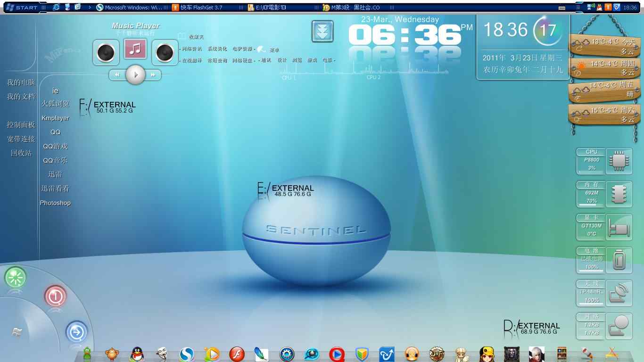Click the red power button on the corner dial

pyautogui.click(x=55, y=296)
